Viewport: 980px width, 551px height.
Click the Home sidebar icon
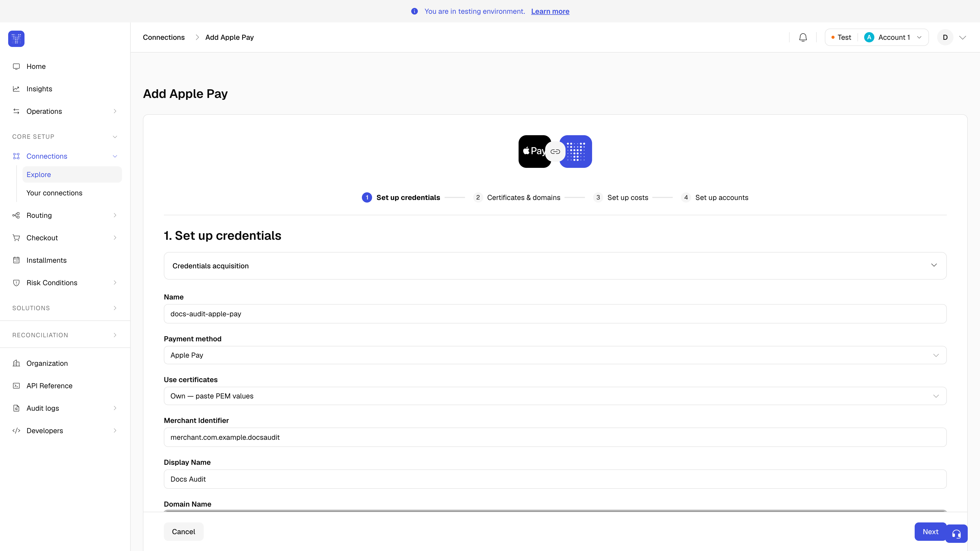point(16,67)
